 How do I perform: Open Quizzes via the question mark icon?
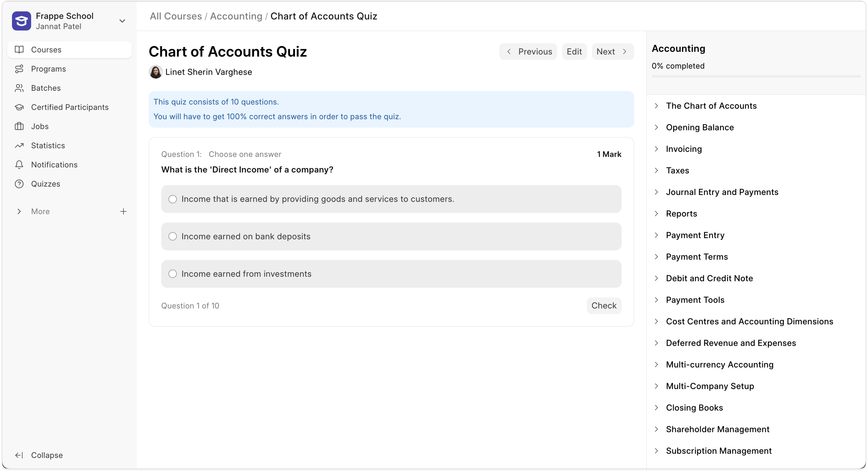pos(19,184)
